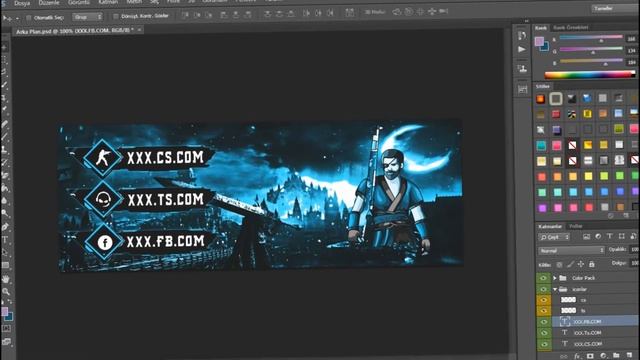This screenshot has height=360, width=640.
Task: Hide the Color Pack group
Action: [543, 278]
